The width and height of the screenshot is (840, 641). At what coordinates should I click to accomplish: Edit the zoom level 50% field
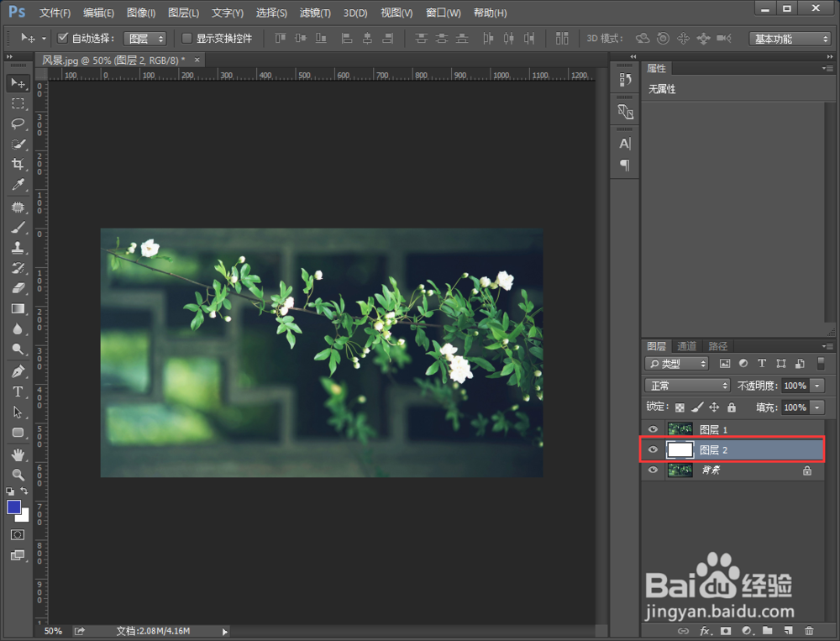click(x=53, y=632)
